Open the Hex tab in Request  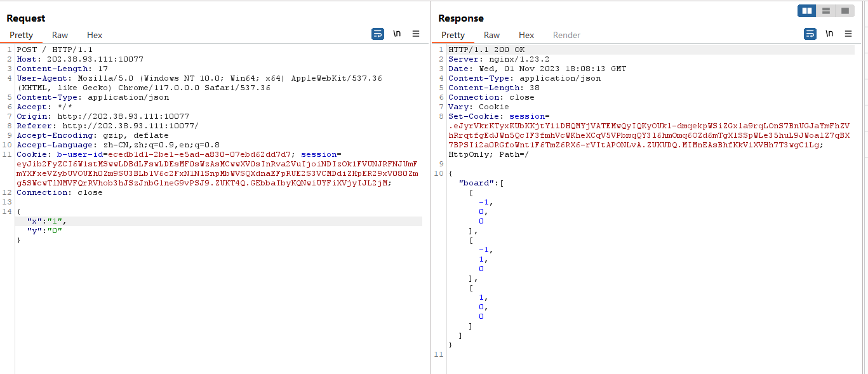coord(95,35)
